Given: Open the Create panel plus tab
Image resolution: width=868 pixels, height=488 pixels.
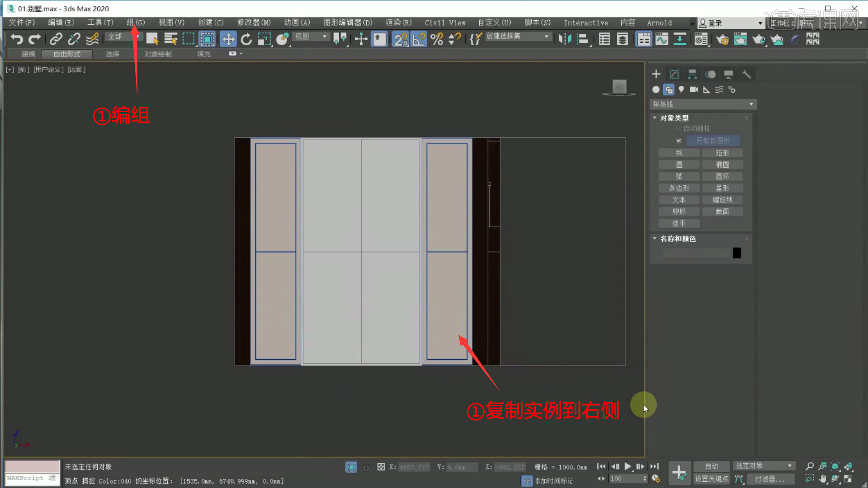Looking at the screenshot, I should pyautogui.click(x=656, y=74).
